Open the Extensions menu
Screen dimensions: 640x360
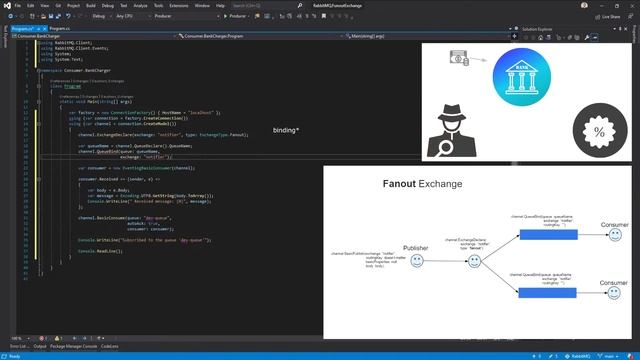pyautogui.click(x=179, y=6)
